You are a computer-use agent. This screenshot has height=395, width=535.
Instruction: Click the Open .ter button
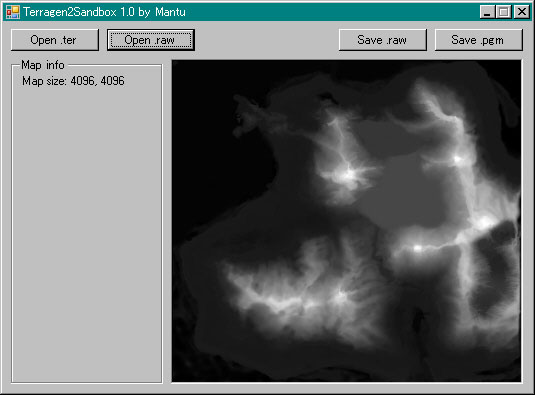(x=55, y=40)
